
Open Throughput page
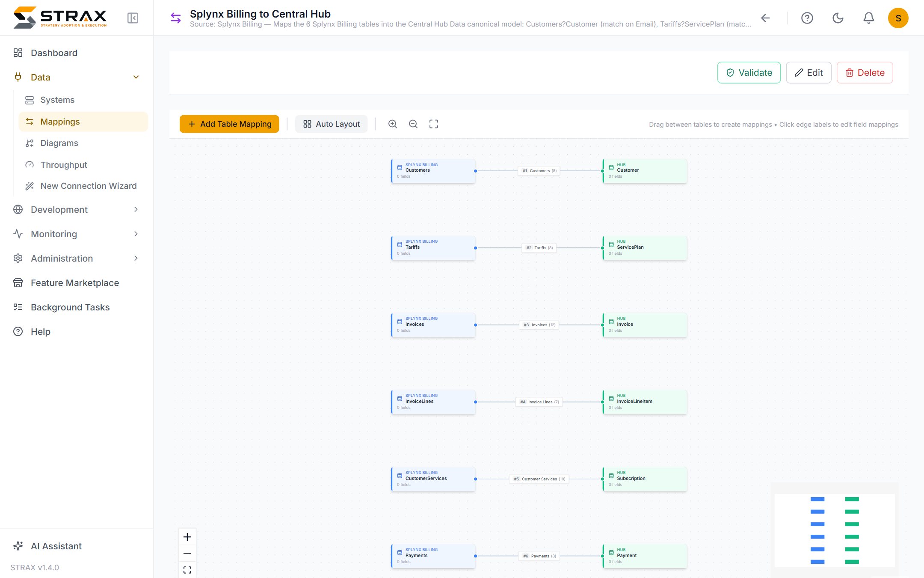83,165
